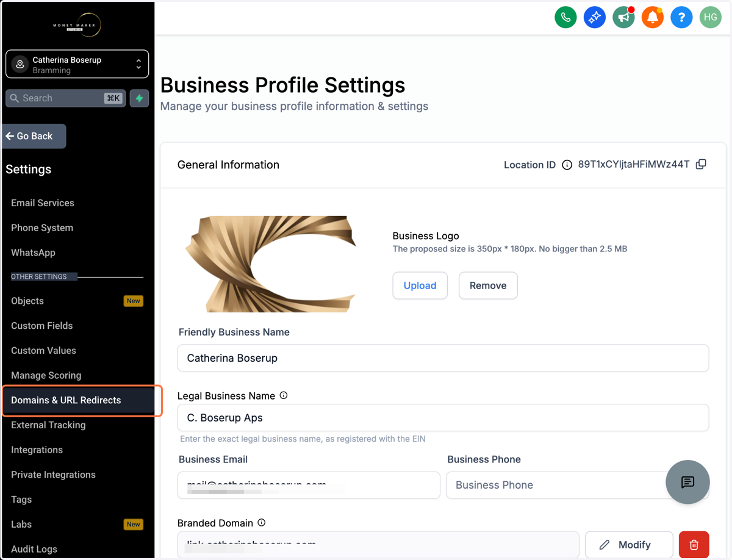Edit the Friendly Business Name field
The height and width of the screenshot is (560, 732).
coord(443,358)
